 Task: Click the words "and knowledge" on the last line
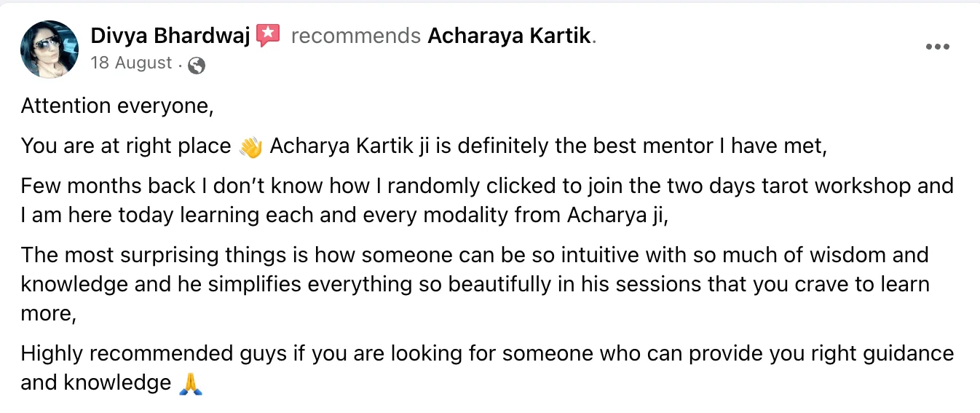click(x=96, y=382)
